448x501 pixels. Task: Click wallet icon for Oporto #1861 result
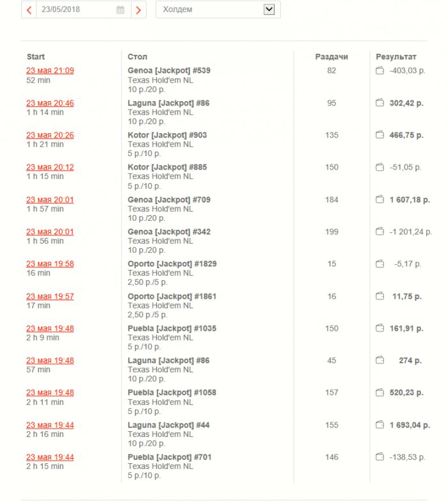380,296
